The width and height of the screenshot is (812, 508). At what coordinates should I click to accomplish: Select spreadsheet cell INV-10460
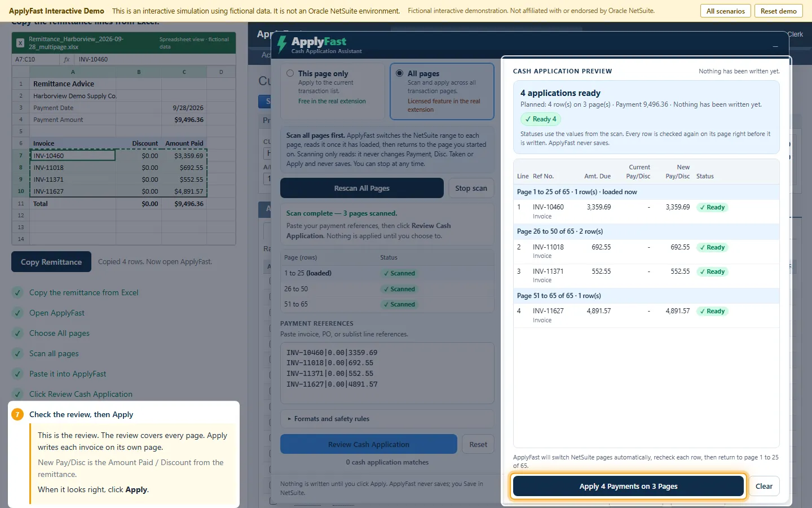73,156
